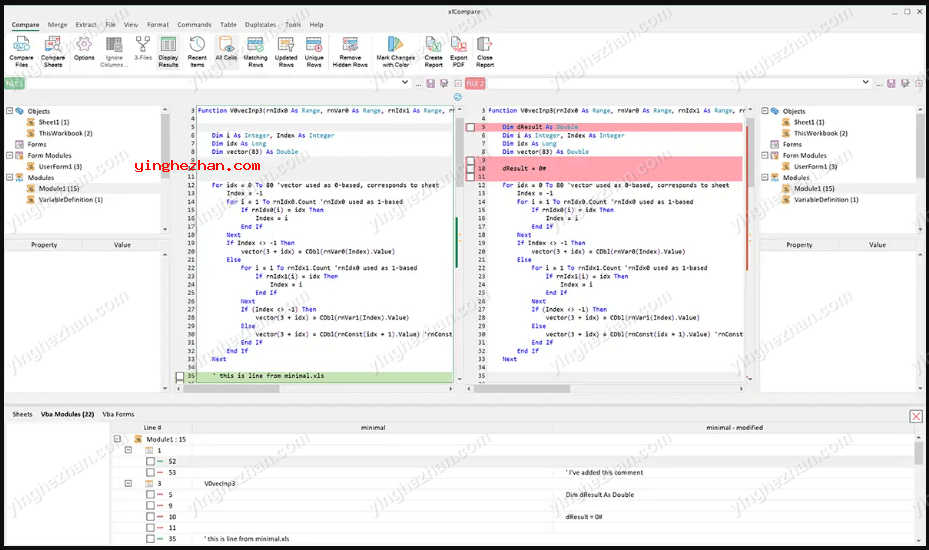Check the box for line 52
The height and width of the screenshot is (550, 929).
[150, 461]
